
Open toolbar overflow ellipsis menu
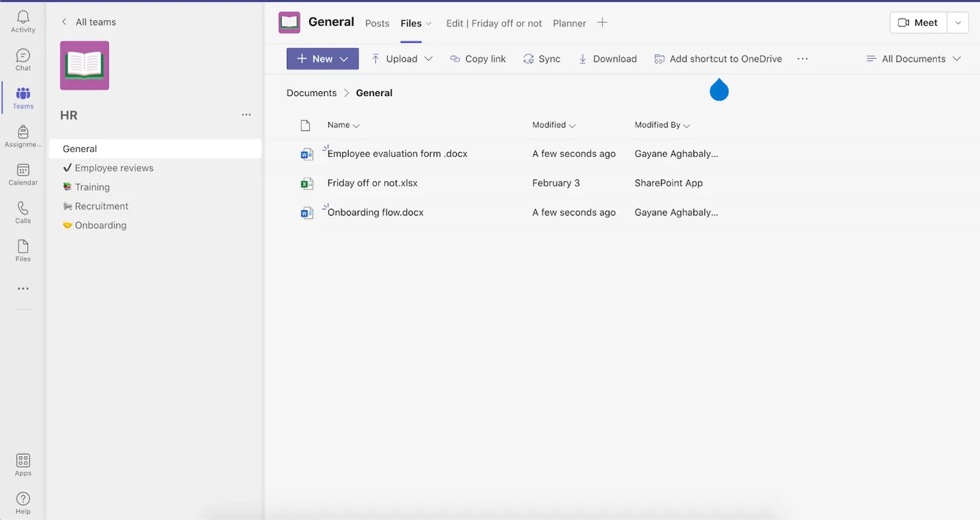coord(803,59)
